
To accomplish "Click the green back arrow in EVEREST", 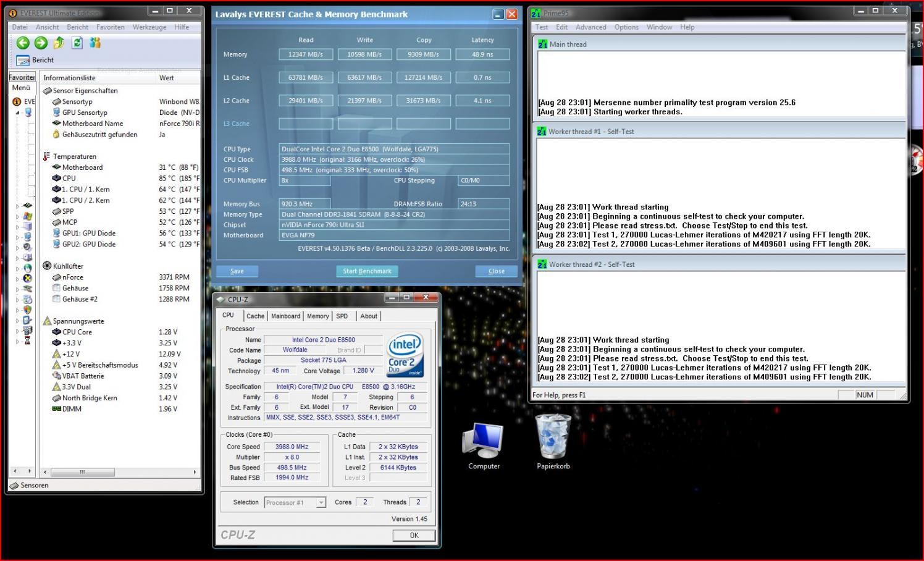I will [x=23, y=43].
